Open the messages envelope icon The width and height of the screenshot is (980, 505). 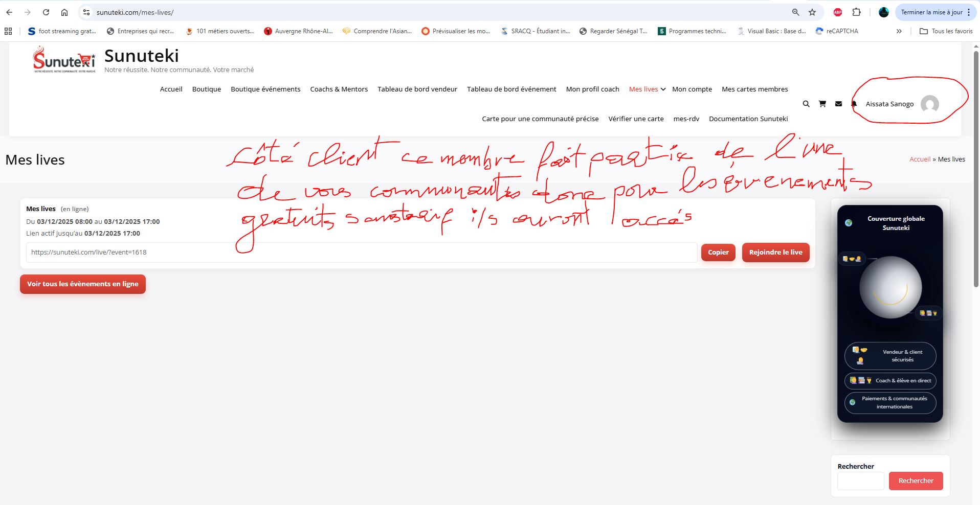coord(838,104)
